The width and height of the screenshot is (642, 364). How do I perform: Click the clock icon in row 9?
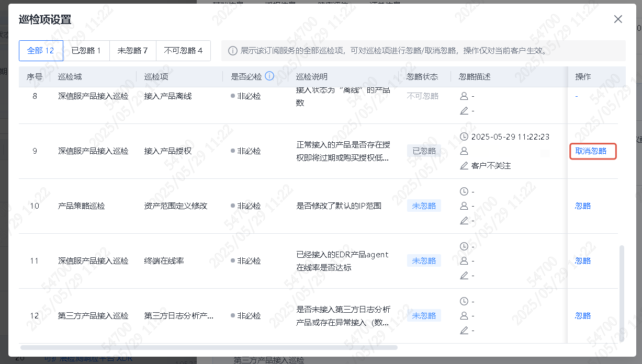(x=464, y=136)
